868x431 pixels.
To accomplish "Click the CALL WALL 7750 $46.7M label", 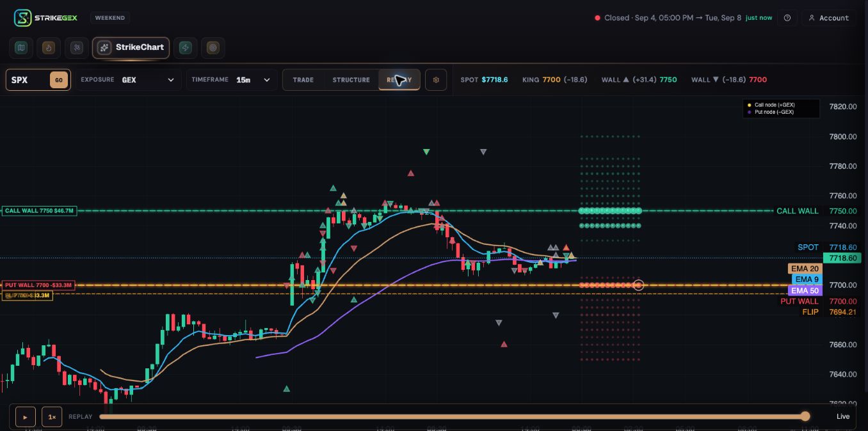I will pyautogui.click(x=40, y=210).
